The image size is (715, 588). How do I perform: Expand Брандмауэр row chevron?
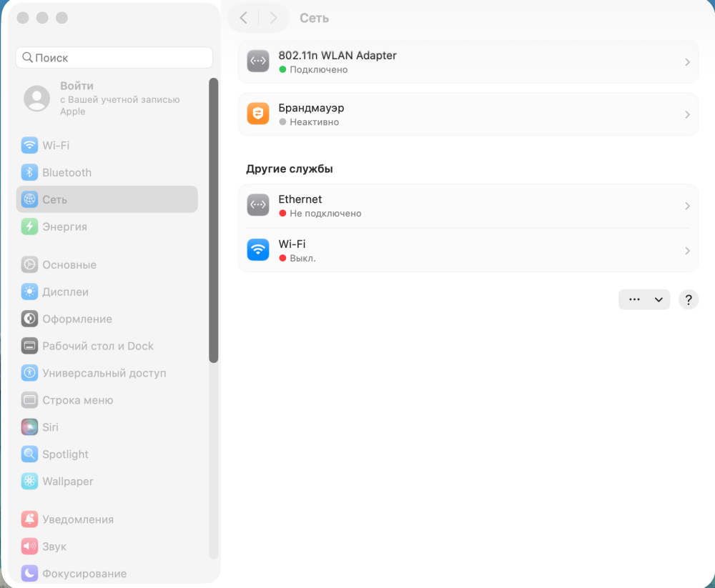click(687, 114)
